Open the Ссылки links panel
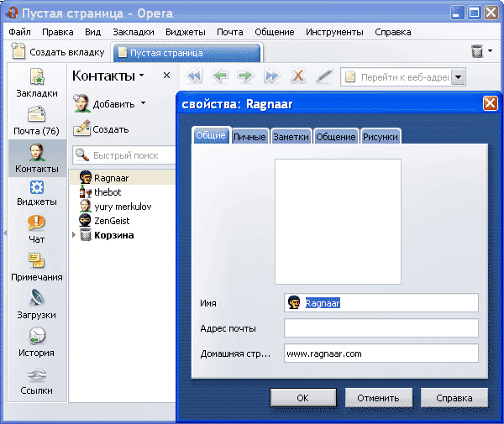The height and width of the screenshot is (424, 504). coord(36,381)
